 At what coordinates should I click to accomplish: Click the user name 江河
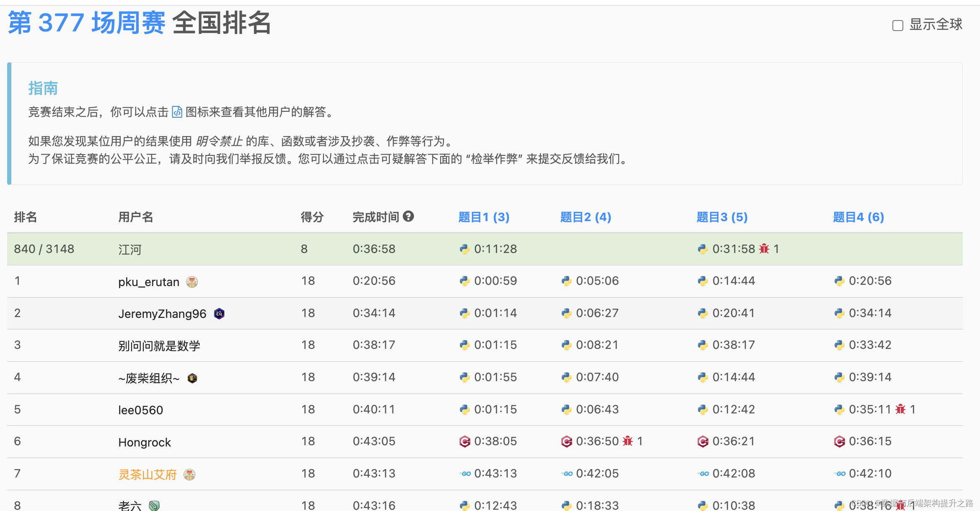click(x=130, y=250)
